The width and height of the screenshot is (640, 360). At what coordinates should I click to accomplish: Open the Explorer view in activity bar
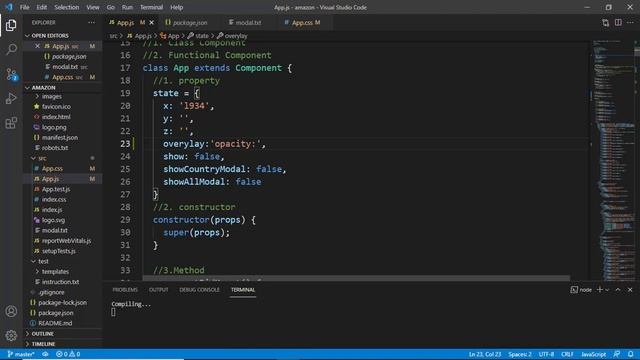click(x=11, y=25)
